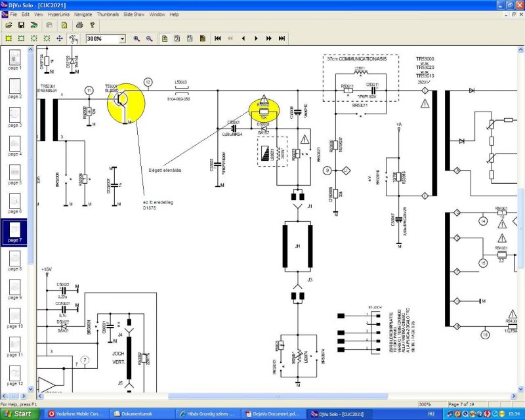Viewport: 525px width, 420px height.
Task: Click the Print toolbar icon
Action: point(79,25)
